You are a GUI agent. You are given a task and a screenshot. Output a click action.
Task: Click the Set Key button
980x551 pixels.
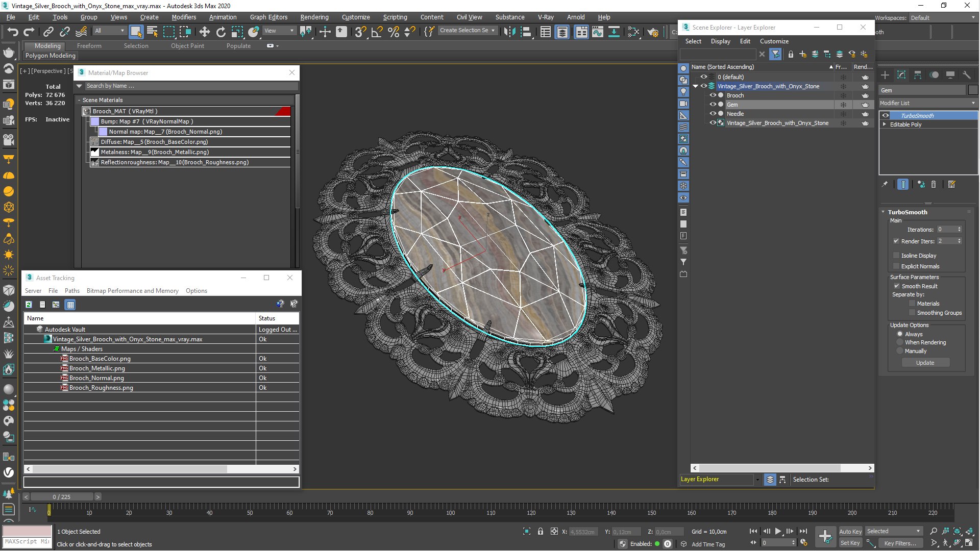850,543
